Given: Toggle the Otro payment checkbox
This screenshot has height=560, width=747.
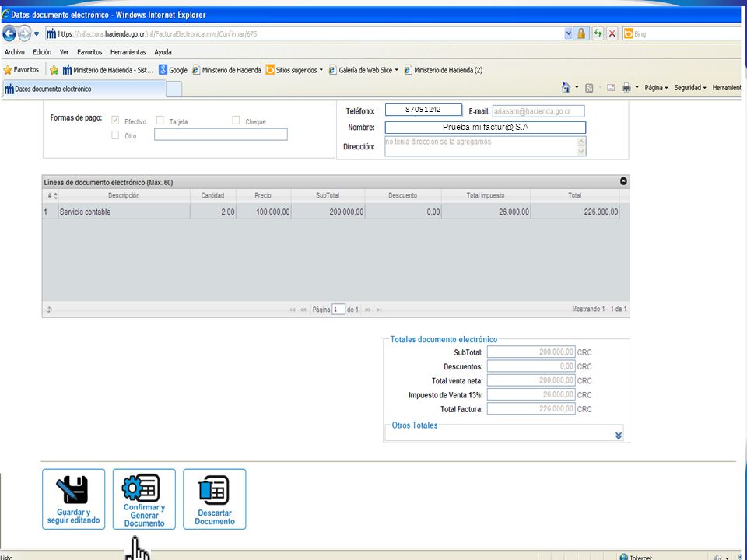Looking at the screenshot, I should (x=115, y=135).
